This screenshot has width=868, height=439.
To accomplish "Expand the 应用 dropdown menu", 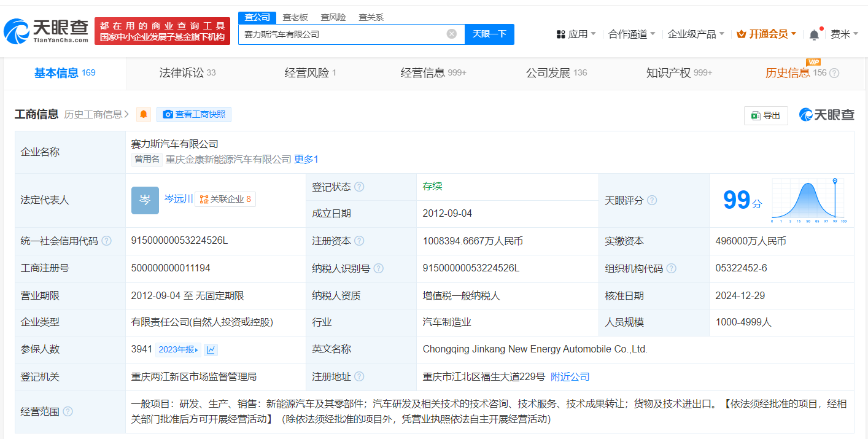I will tap(576, 34).
